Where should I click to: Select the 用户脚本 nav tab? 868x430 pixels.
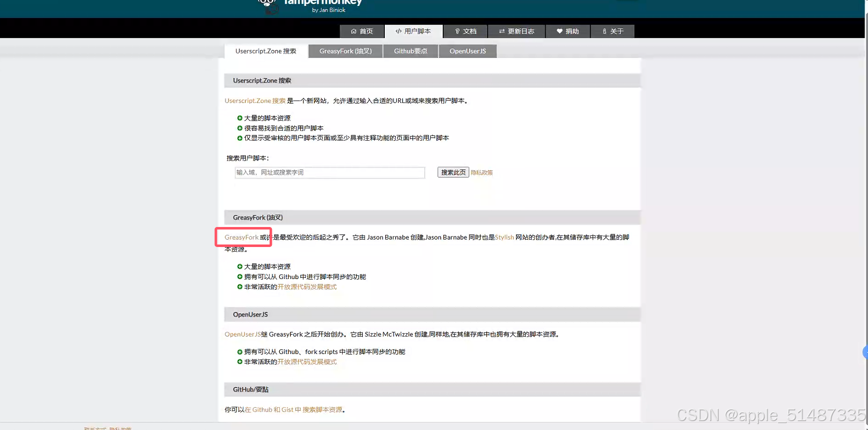413,31
